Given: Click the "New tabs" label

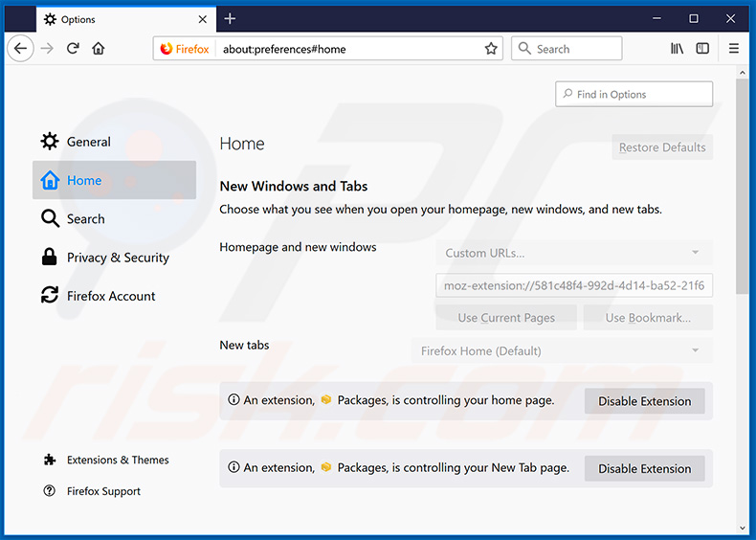Looking at the screenshot, I should point(244,345).
